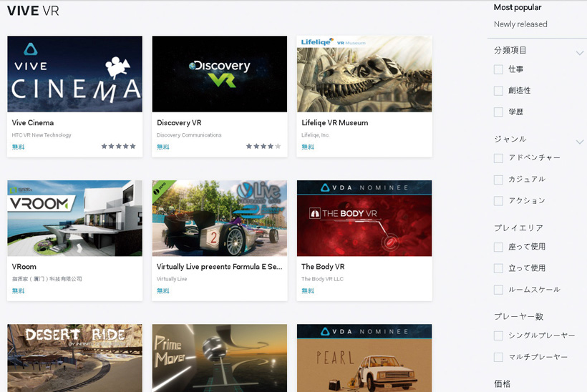Click the 無料 price on VRoom
587x392 pixels.
pyautogui.click(x=18, y=291)
